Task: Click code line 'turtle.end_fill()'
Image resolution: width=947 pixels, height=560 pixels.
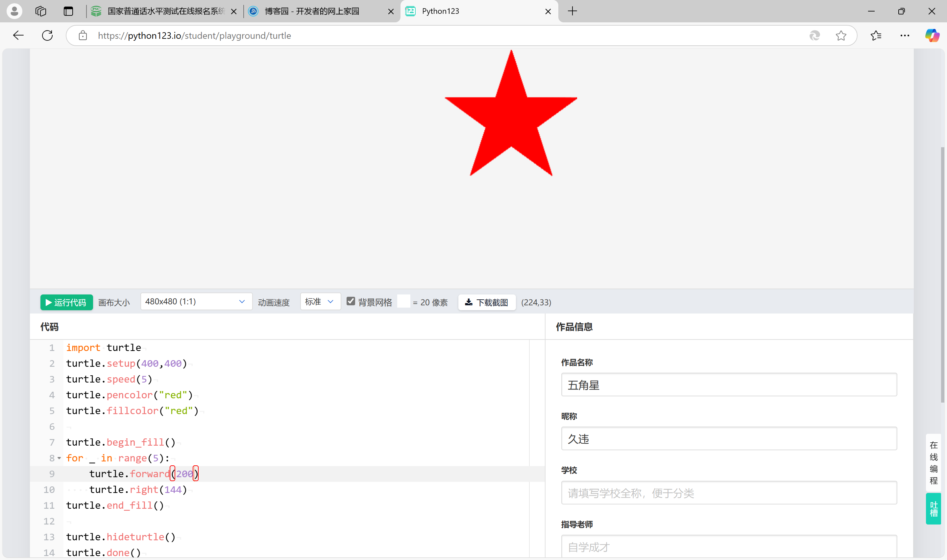Action: (x=115, y=506)
